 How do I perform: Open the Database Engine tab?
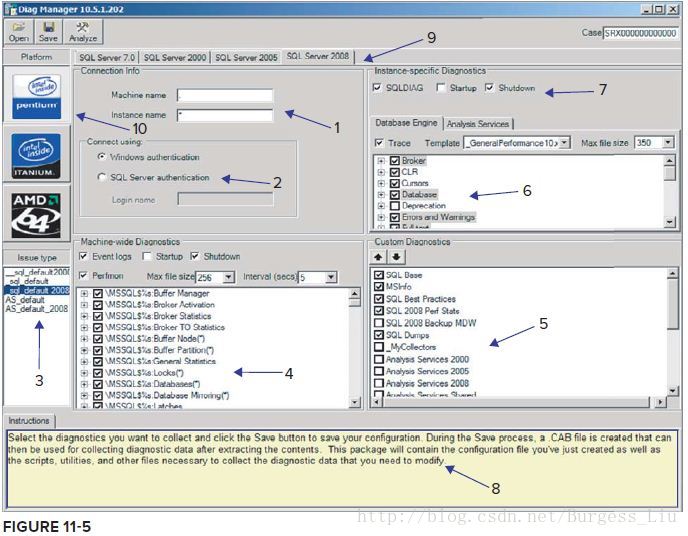point(406,123)
